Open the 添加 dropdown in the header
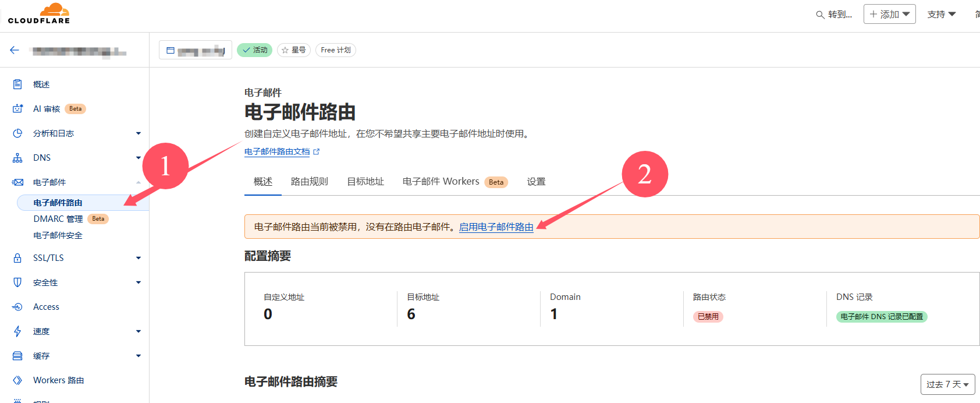This screenshot has height=403, width=980. [x=890, y=14]
